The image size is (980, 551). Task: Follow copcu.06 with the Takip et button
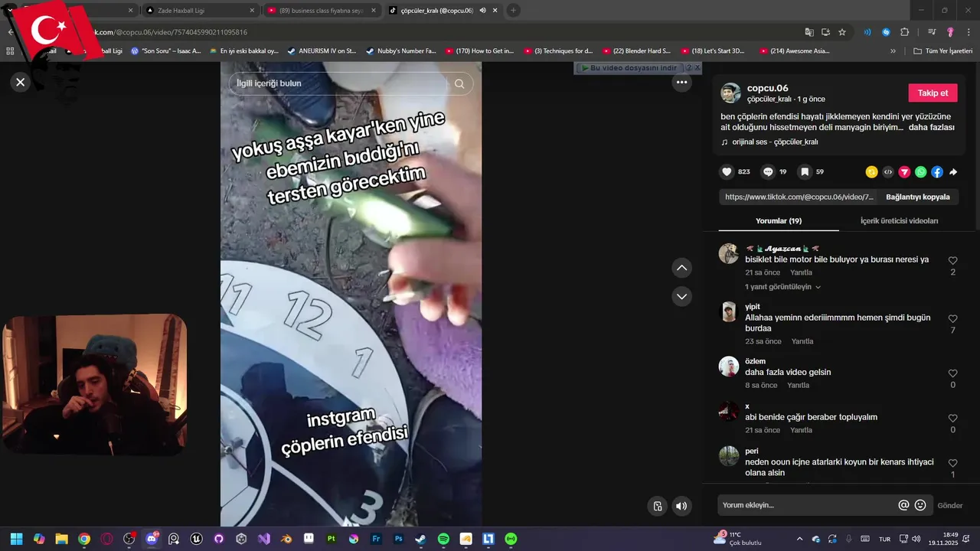pyautogui.click(x=933, y=93)
